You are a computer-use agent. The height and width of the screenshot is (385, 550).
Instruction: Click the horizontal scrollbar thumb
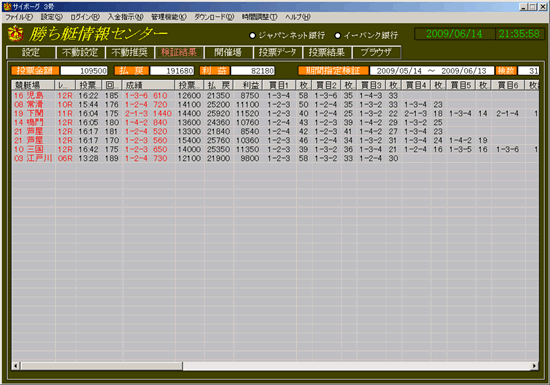tap(101, 366)
